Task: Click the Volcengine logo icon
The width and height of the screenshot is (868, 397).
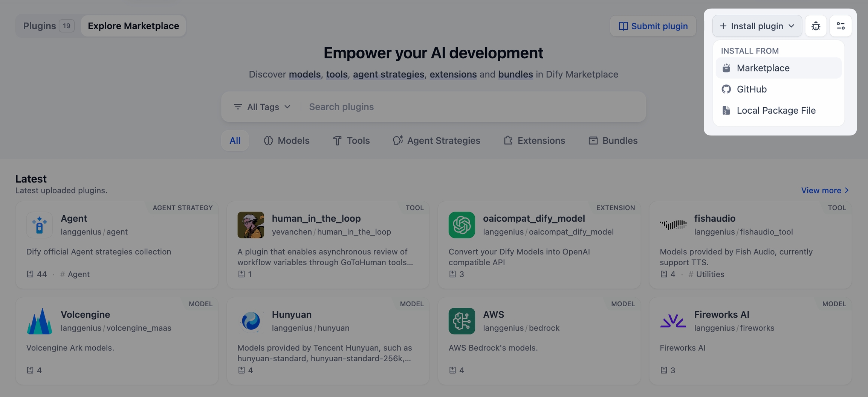Action: 40,321
